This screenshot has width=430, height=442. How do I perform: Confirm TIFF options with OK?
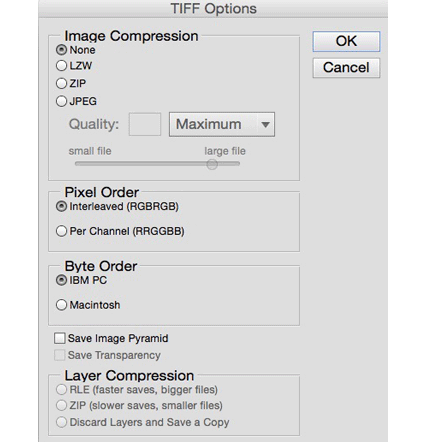tap(346, 41)
